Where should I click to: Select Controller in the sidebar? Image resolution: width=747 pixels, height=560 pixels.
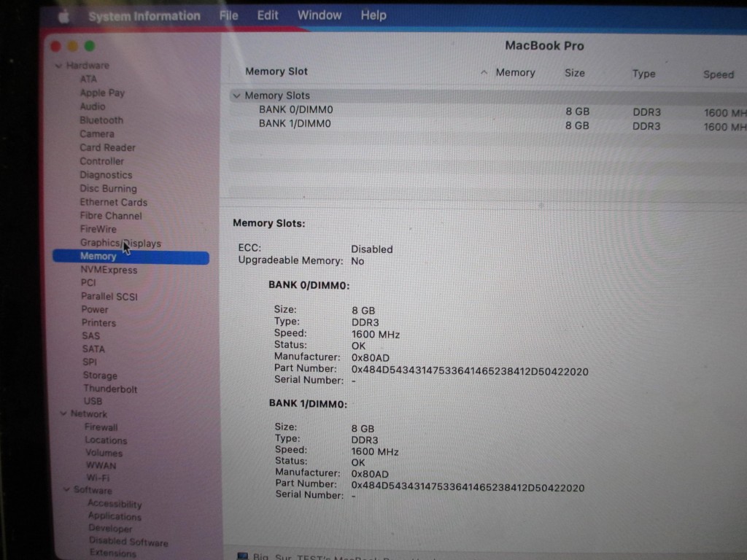tap(102, 161)
